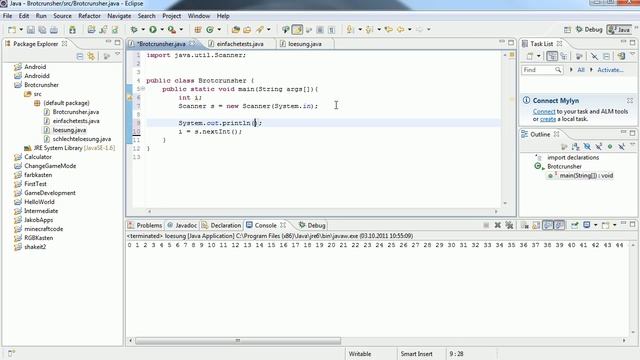Click Remove Launch X icon in Console toolbar
Viewport: 640px width, 360px height.
click(498, 225)
